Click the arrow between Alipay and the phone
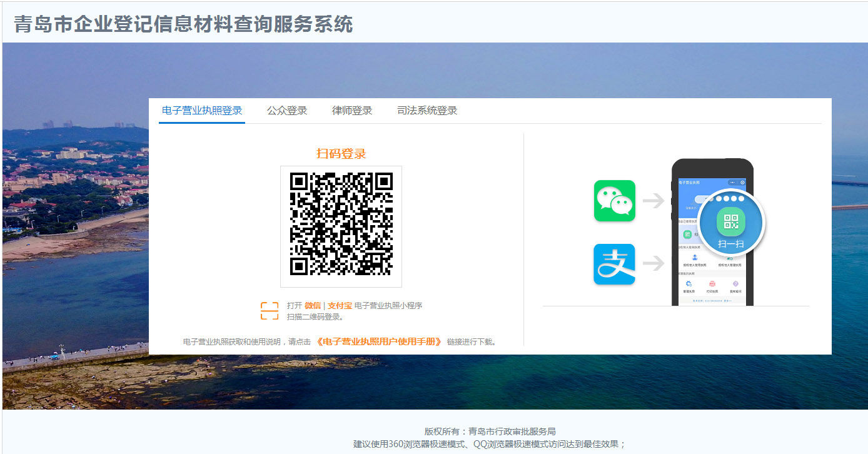The width and height of the screenshot is (868, 454). pyautogui.click(x=654, y=264)
